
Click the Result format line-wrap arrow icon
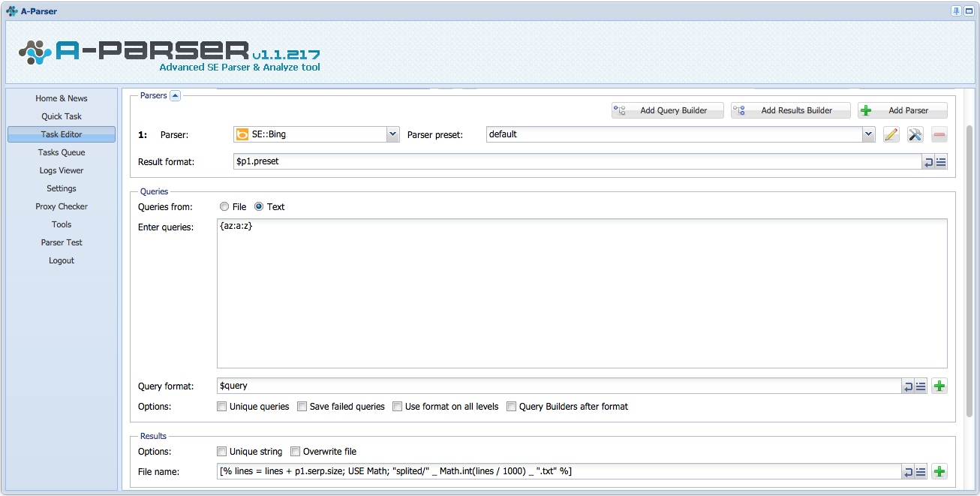(928, 161)
